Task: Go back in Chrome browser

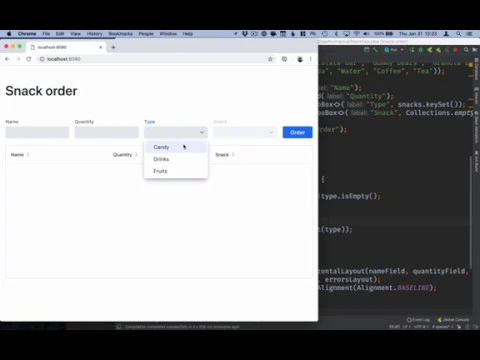Action: pos(7,59)
